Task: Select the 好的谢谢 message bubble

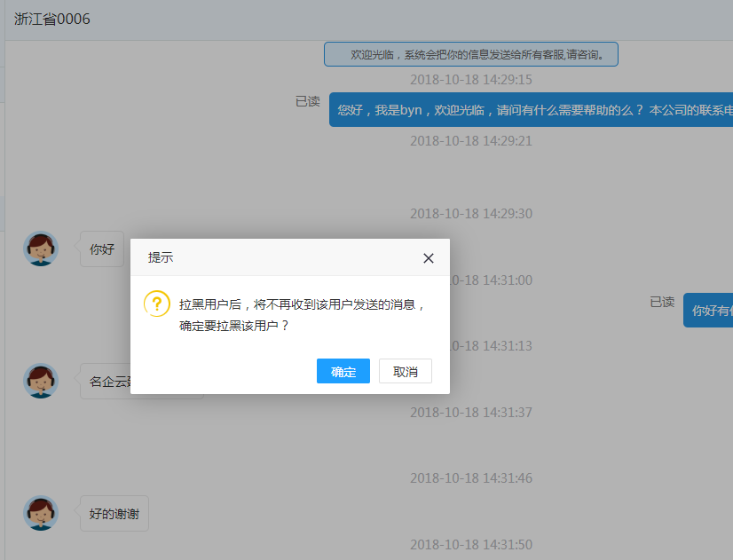Action: click(114, 514)
